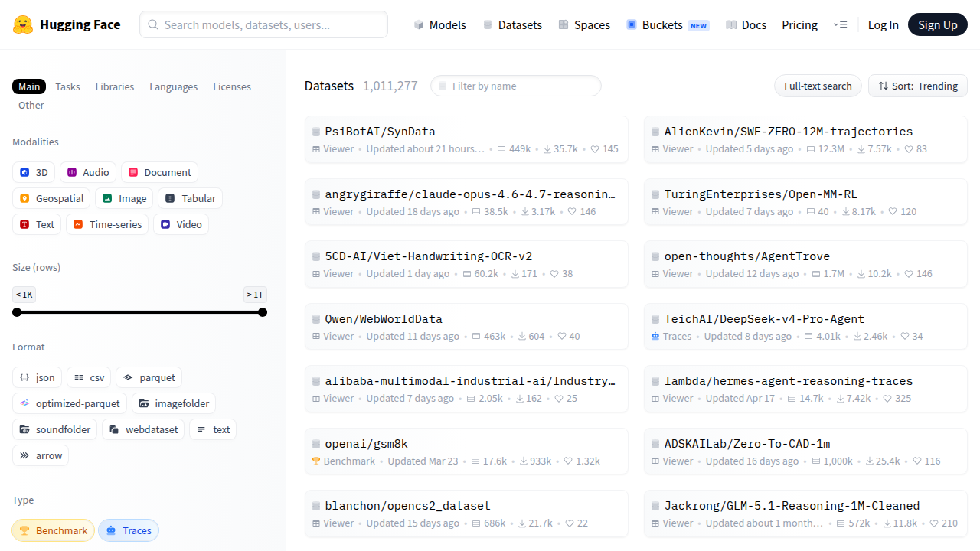
Task: Click the Geospatial modality icon
Action: pos(24,198)
